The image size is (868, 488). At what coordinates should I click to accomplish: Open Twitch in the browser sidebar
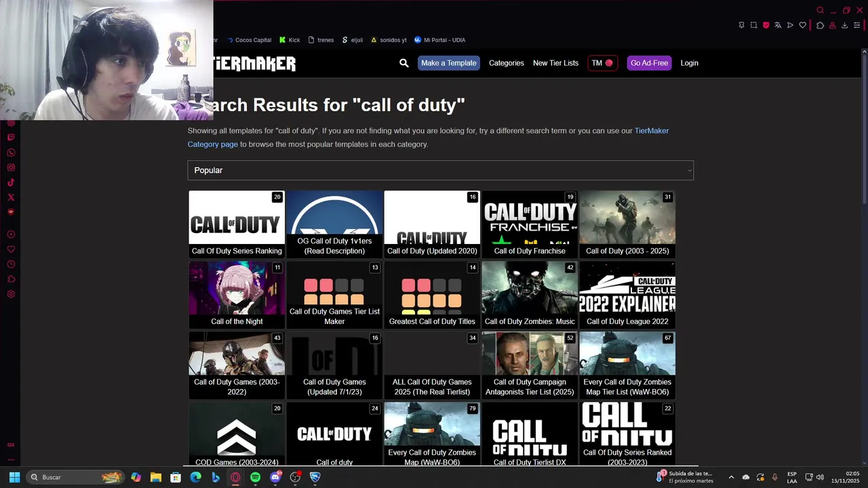[11, 138]
